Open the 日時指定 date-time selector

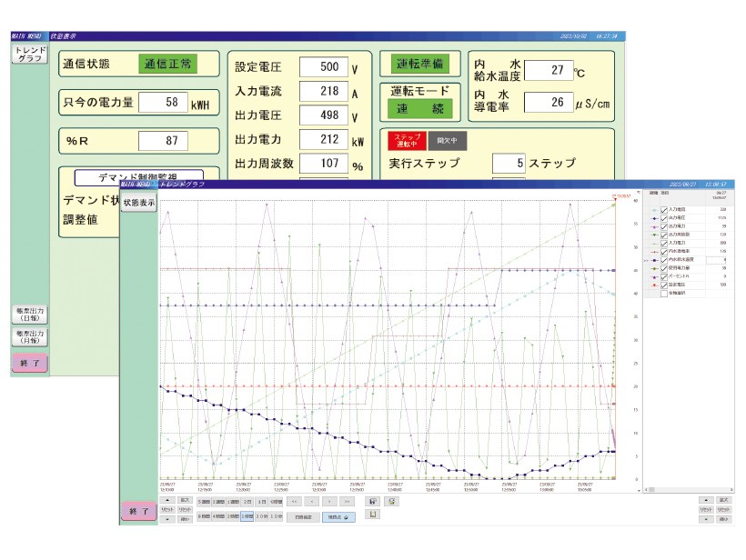click(x=303, y=517)
